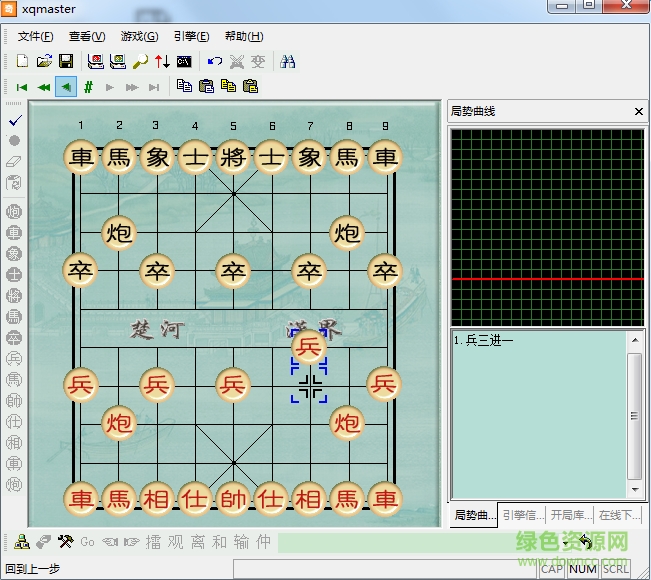Image resolution: width=651 pixels, height=580 pixels.
Task: Toggle the checkmark tool in left sidebar
Action: [x=14, y=120]
